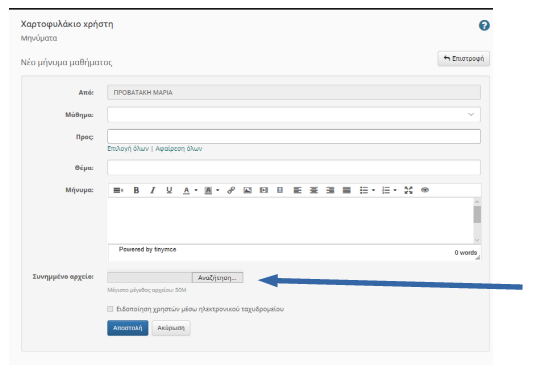The width and height of the screenshot is (544, 365).
Task: Focus the Προς recipients field
Action: click(x=294, y=137)
